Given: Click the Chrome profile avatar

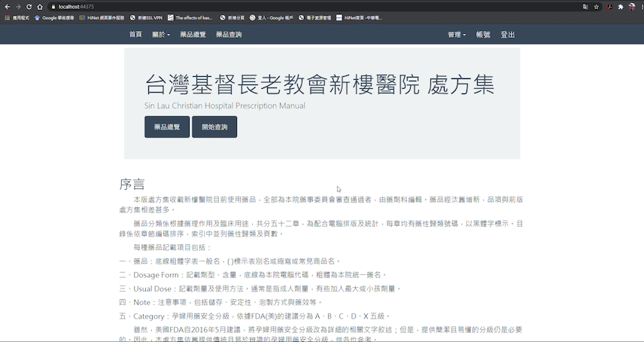Looking at the screenshot, I should (630, 6).
